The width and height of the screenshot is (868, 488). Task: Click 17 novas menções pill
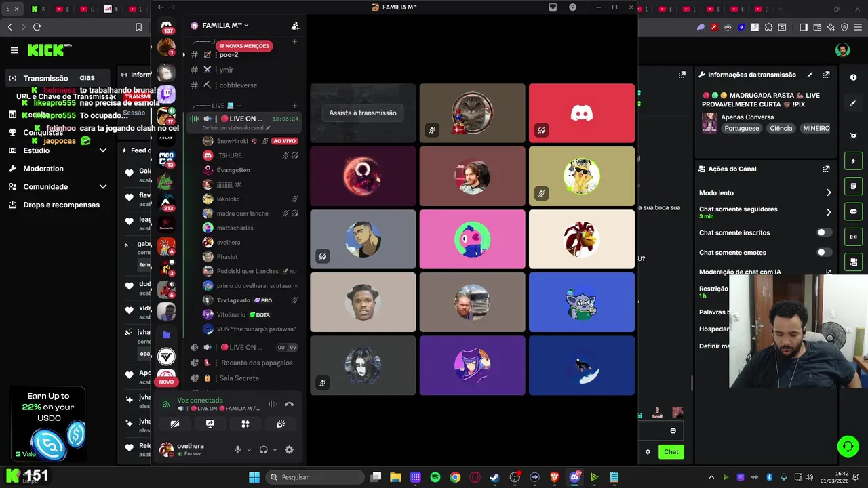coord(244,46)
